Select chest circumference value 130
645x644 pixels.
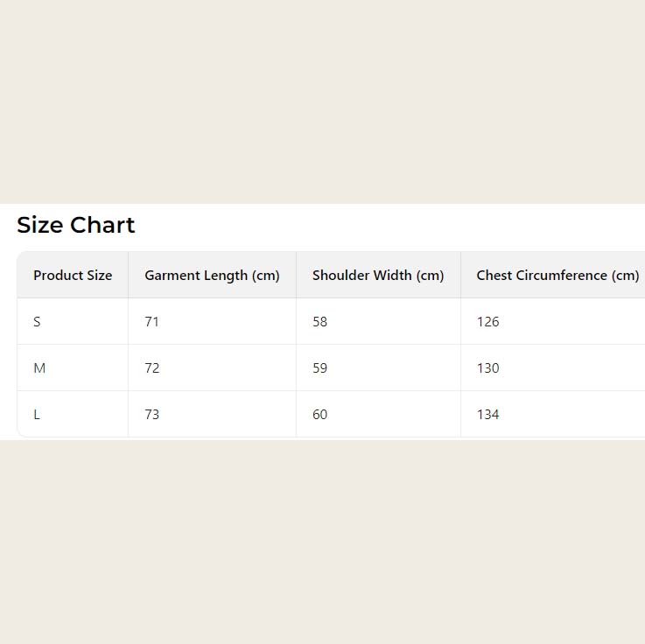487,368
